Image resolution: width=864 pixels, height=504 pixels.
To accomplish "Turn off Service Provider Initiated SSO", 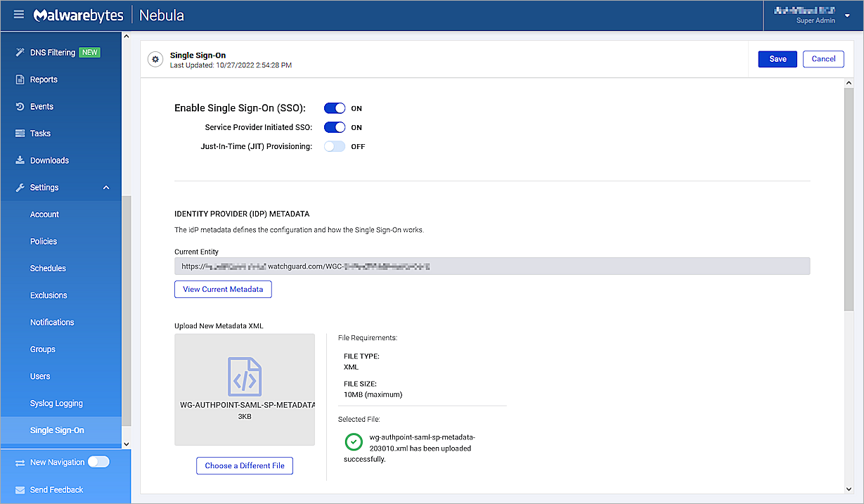I will tap(335, 127).
